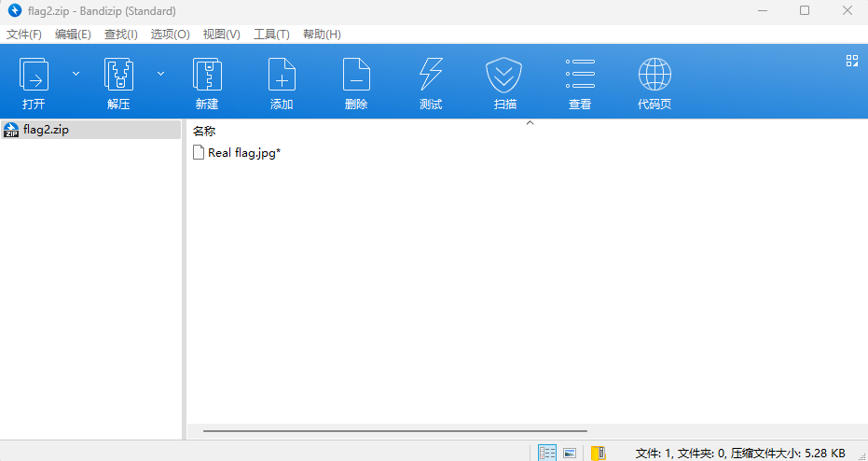Open the 视图(V) menu
This screenshot has height=461, width=868.
[x=222, y=35]
